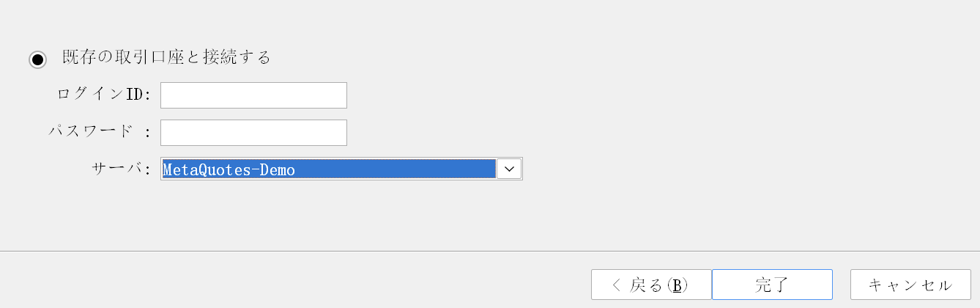Click the chevron icon in the server combo box
The width and height of the screenshot is (980, 308).
509,169
